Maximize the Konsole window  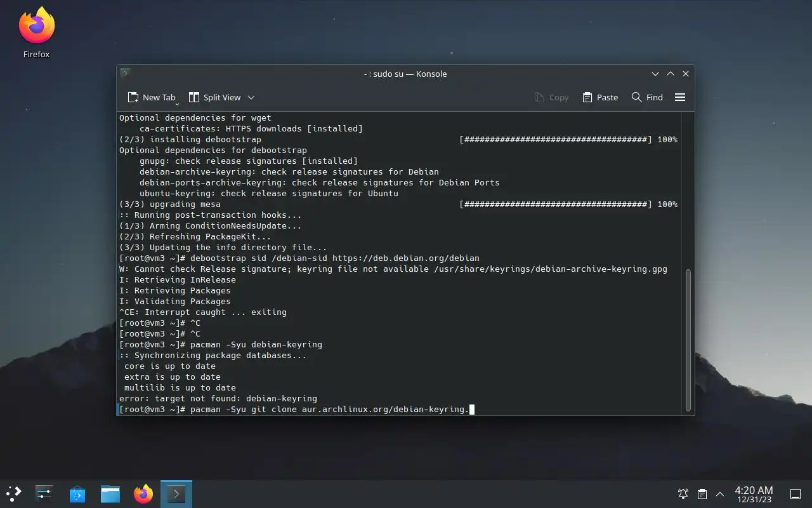click(671, 74)
